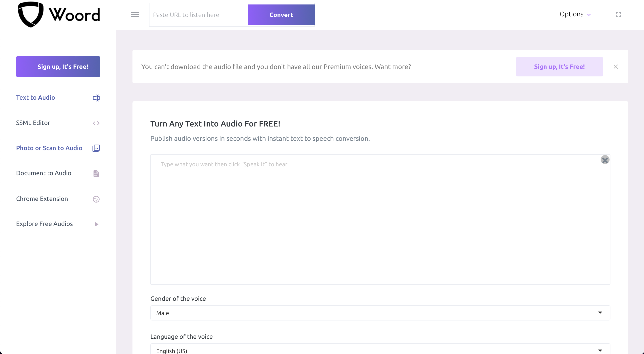644x354 pixels.
Task: Expand the Gender of the voice dropdown
Action: pos(380,313)
